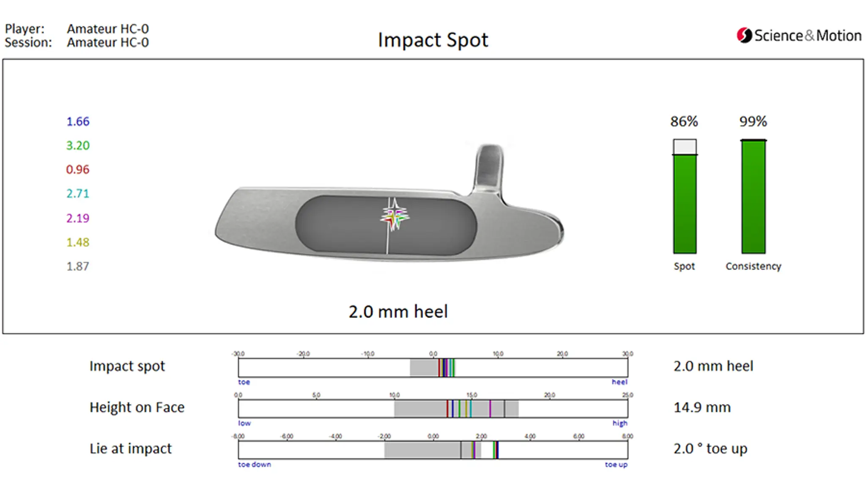Image resolution: width=866 pixels, height=504 pixels.
Task: Click the Session name Amateur HC-0
Action: 108,43
